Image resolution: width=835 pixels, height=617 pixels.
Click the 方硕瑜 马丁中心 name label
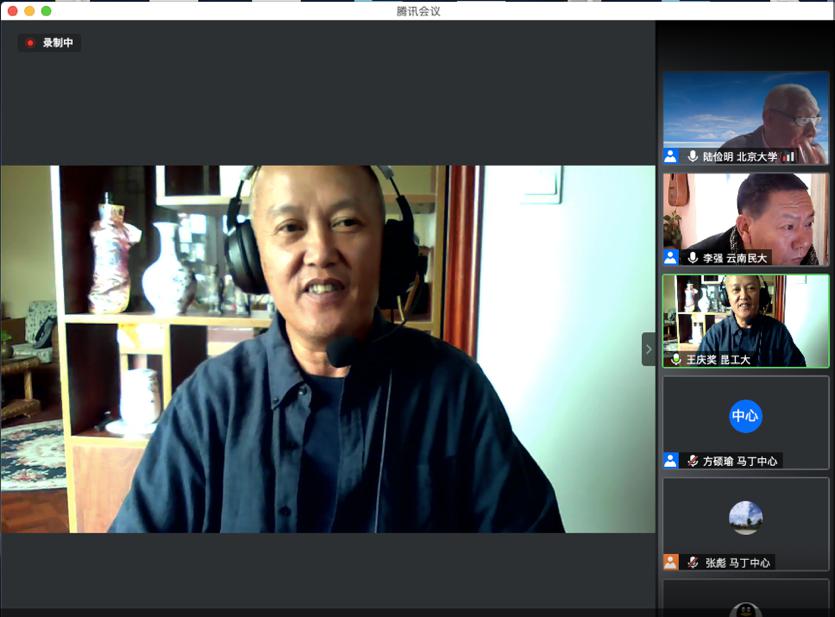pos(741,461)
